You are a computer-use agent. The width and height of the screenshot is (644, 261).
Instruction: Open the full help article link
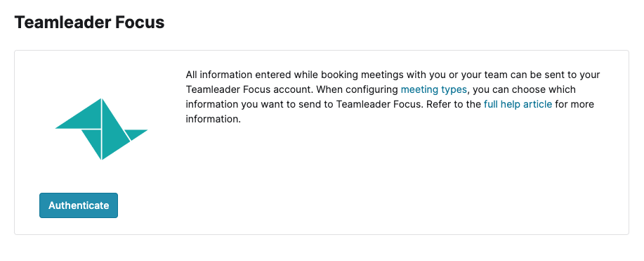click(518, 104)
